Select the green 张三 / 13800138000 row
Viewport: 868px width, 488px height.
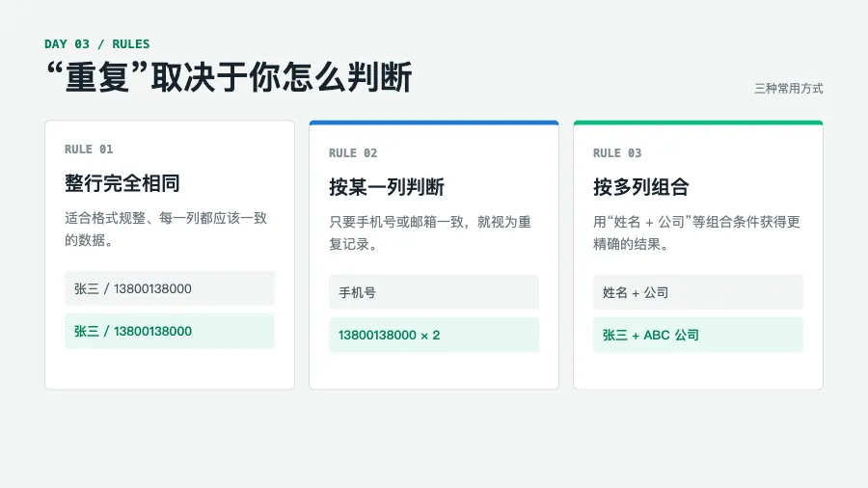[170, 331]
